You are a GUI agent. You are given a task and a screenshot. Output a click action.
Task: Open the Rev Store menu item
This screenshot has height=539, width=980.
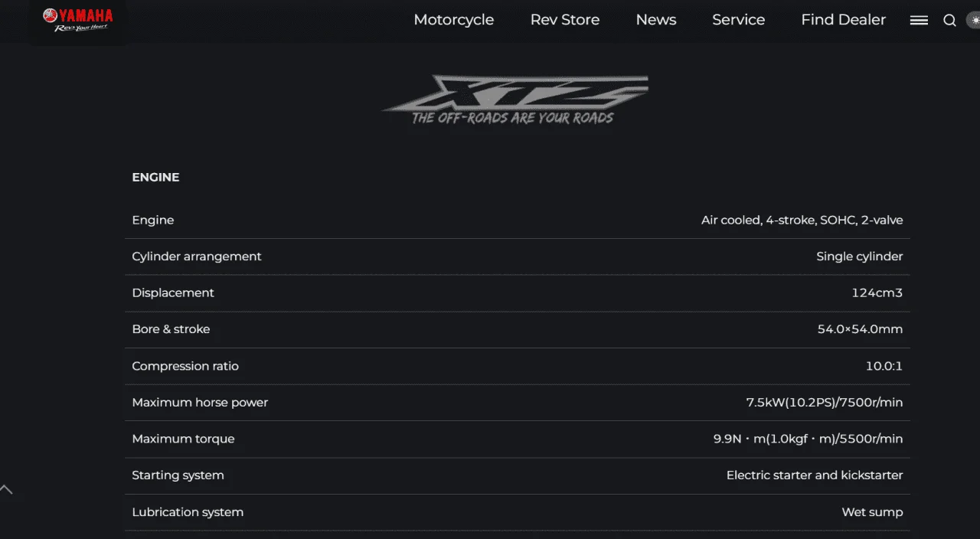click(565, 20)
